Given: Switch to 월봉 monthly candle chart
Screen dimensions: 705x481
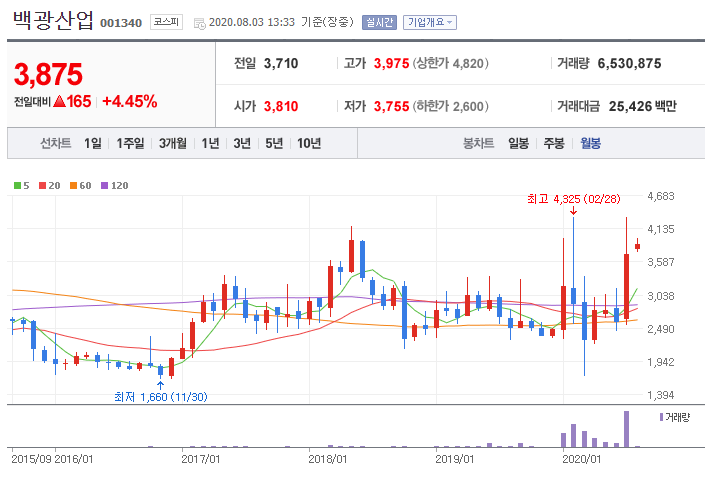Looking at the screenshot, I should [590, 143].
